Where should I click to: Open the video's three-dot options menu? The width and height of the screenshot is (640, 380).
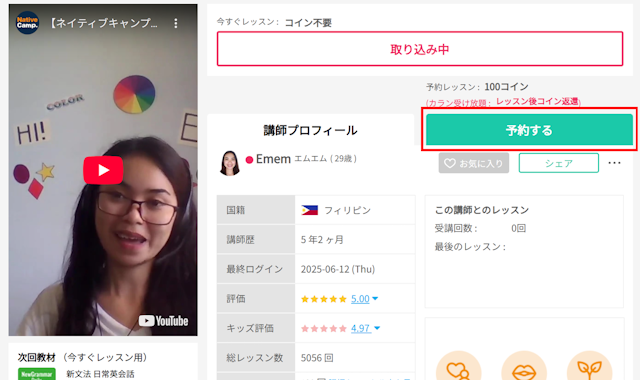(176, 23)
